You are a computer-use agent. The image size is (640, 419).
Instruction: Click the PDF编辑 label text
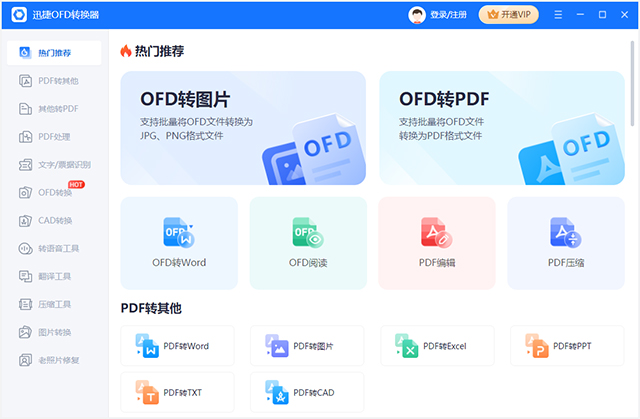point(437,263)
